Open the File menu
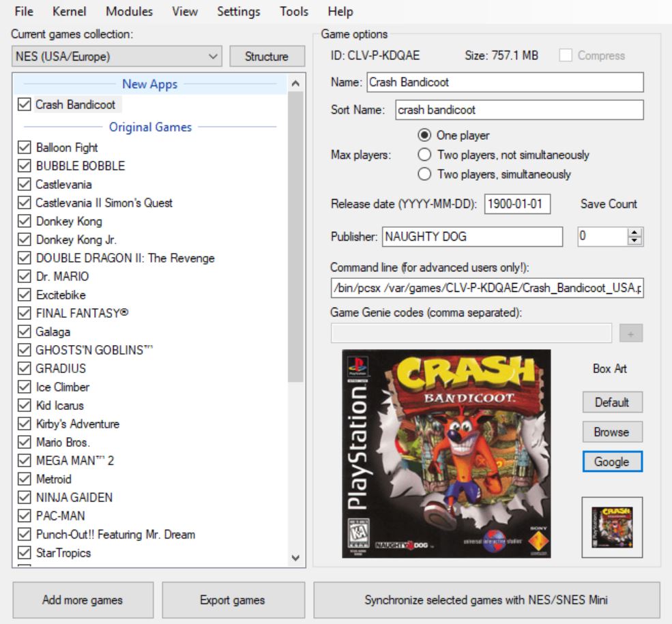The width and height of the screenshot is (672, 624). 24,11
